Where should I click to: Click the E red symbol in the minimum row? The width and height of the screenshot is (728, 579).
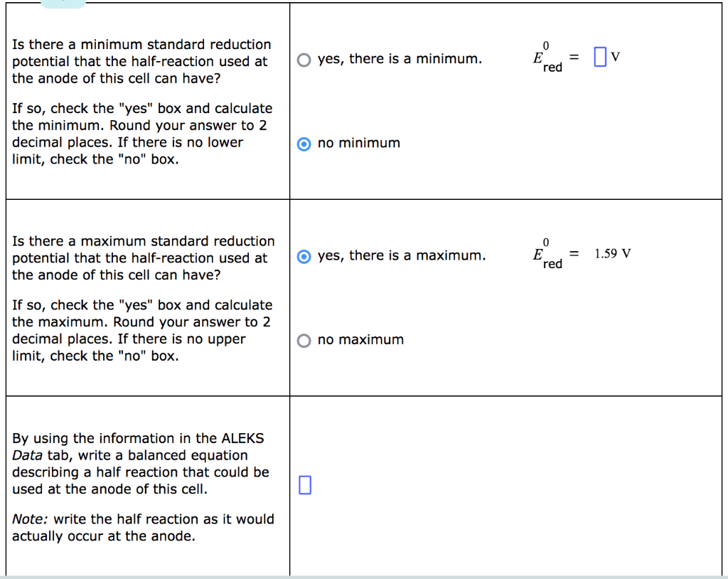point(547,57)
